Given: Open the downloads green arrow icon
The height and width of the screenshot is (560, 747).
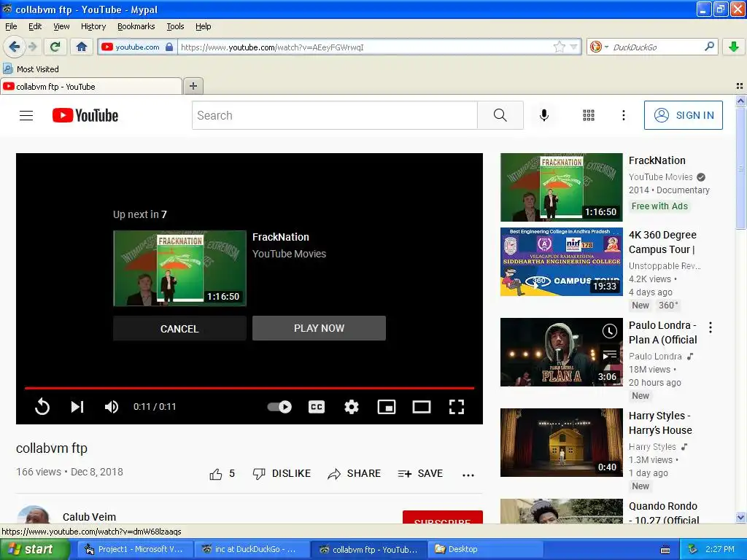Looking at the screenshot, I should coord(734,47).
